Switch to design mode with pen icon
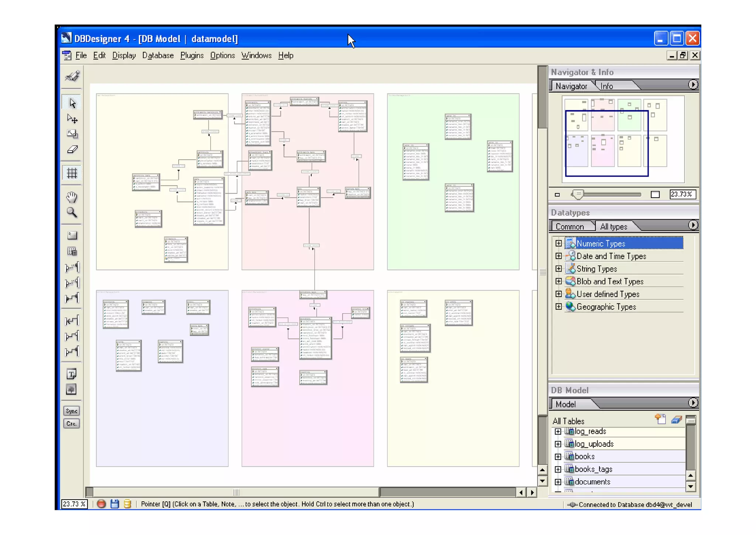The height and width of the screenshot is (535, 756). [72, 76]
